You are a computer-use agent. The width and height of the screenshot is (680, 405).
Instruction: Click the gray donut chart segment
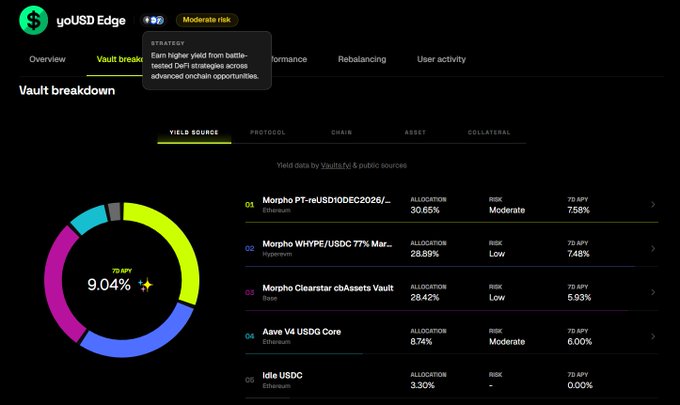(x=114, y=212)
